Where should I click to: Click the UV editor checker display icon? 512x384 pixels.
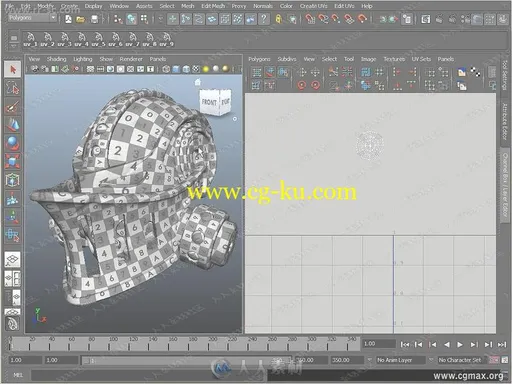pyautogui.click(x=475, y=72)
